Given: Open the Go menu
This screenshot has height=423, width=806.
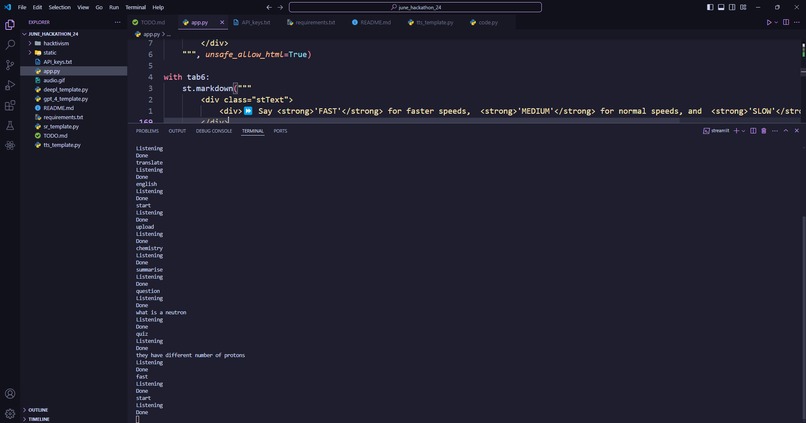Looking at the screenshot, I should [99, 7].
